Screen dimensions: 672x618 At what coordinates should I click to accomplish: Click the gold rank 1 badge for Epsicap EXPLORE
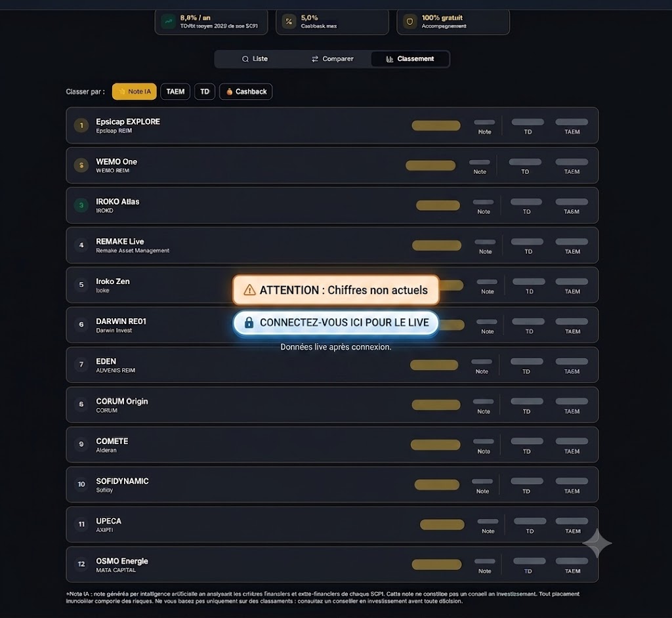coord(81,125)
